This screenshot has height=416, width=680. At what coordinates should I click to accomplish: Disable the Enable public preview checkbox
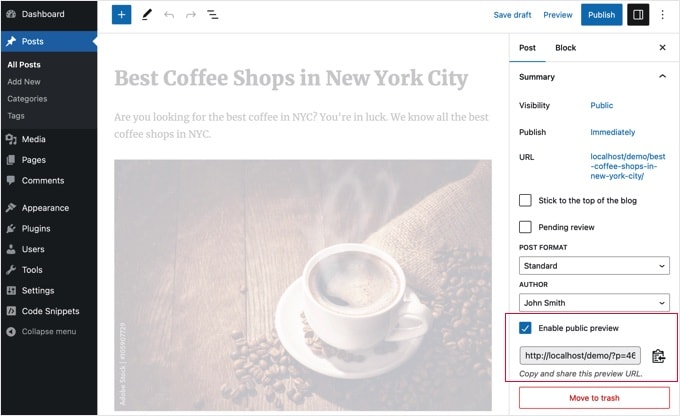(526, 328)
